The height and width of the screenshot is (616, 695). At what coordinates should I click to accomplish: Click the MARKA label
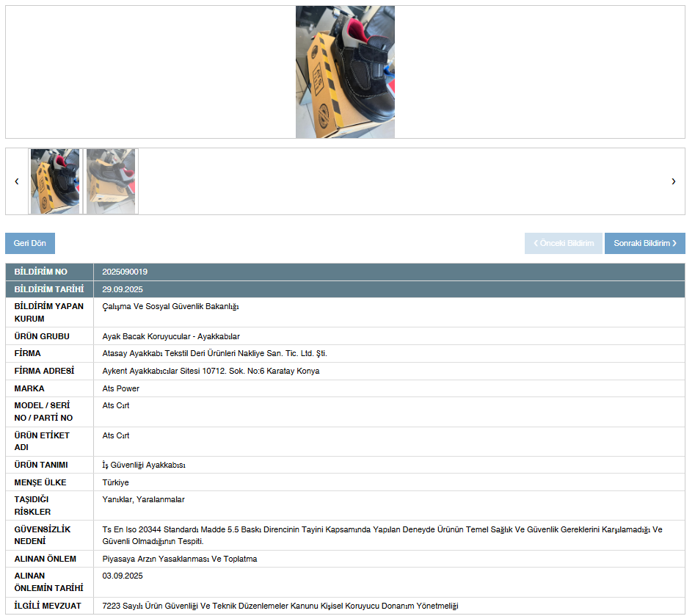coord(29,388)
